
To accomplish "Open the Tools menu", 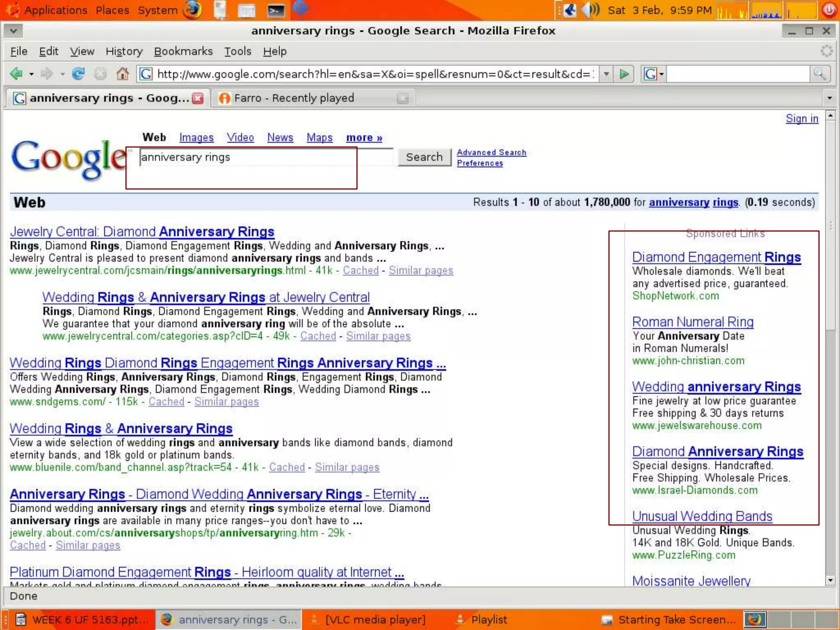I will click(x=237, y=51).
